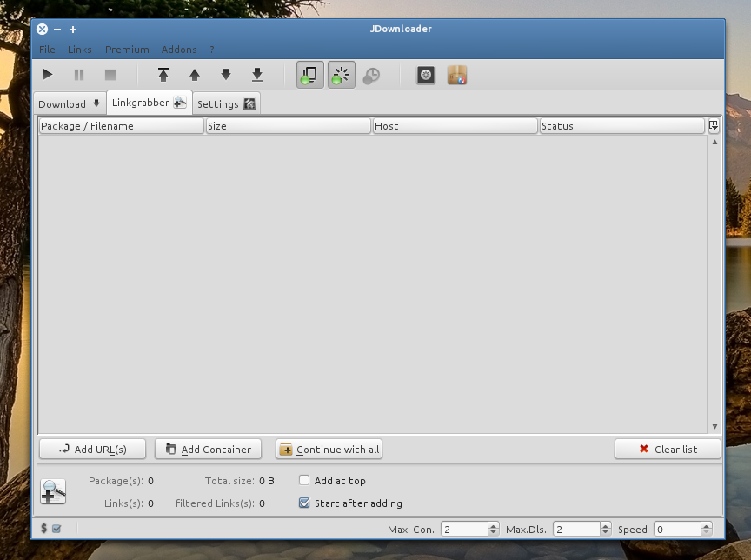Switch to the Download tab
Screen dimensions: 751x560
[x=70, y=104]
